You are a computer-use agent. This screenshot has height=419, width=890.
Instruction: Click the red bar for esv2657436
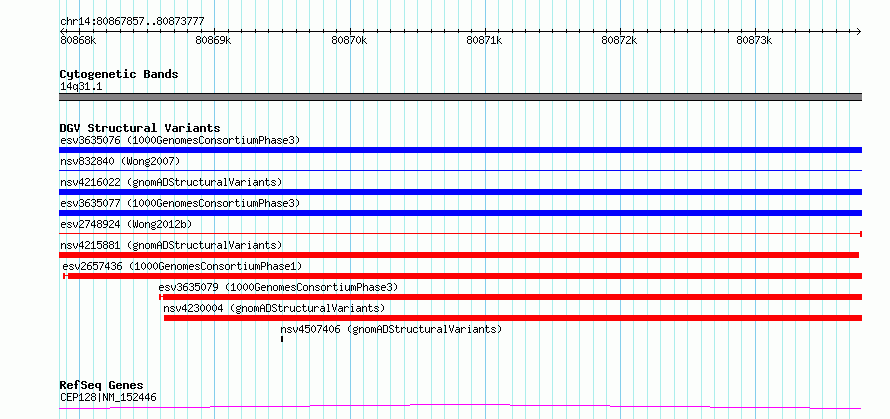coord(463,276)
